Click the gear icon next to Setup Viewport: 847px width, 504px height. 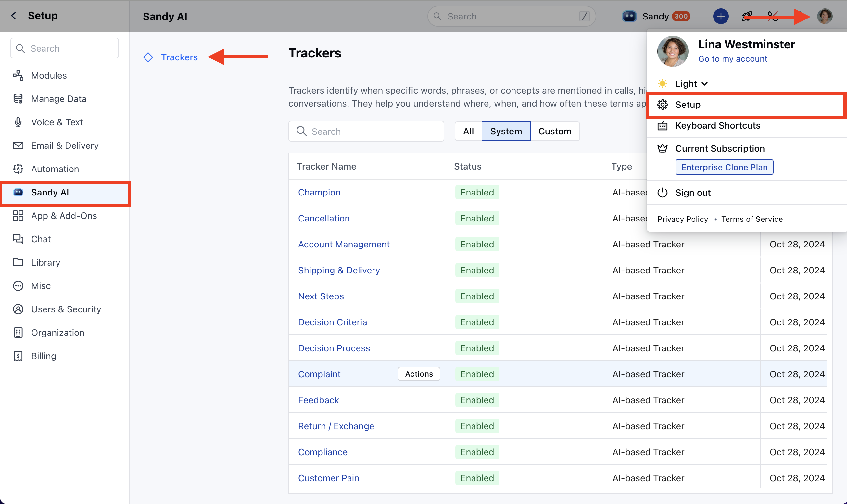pos(663,105)
